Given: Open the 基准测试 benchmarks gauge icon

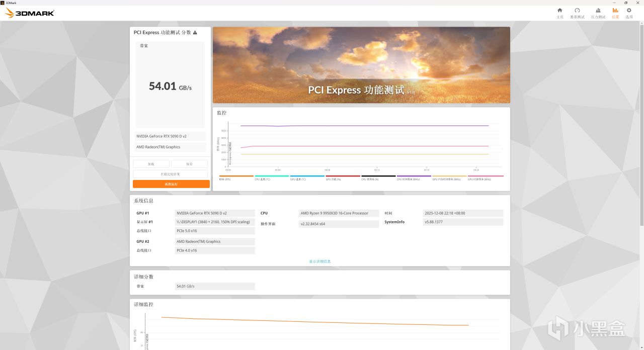Looking at the screenshot, I should tap(577, 10).
